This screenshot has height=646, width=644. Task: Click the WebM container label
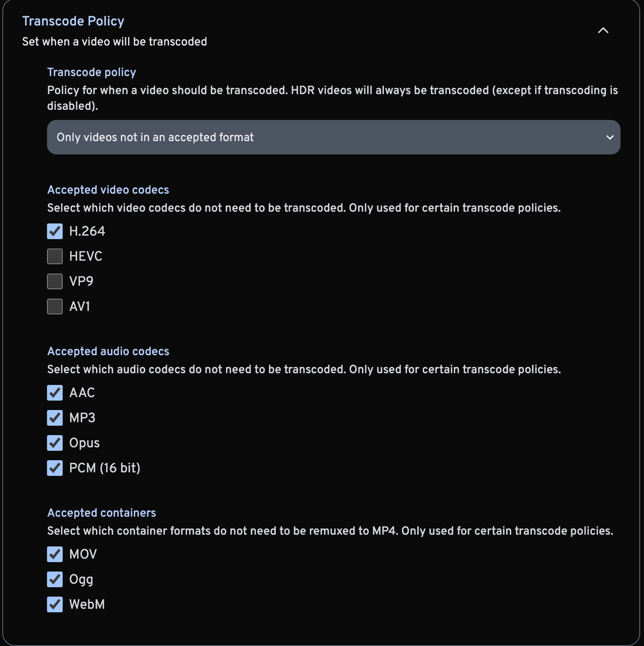pos(87,604)
